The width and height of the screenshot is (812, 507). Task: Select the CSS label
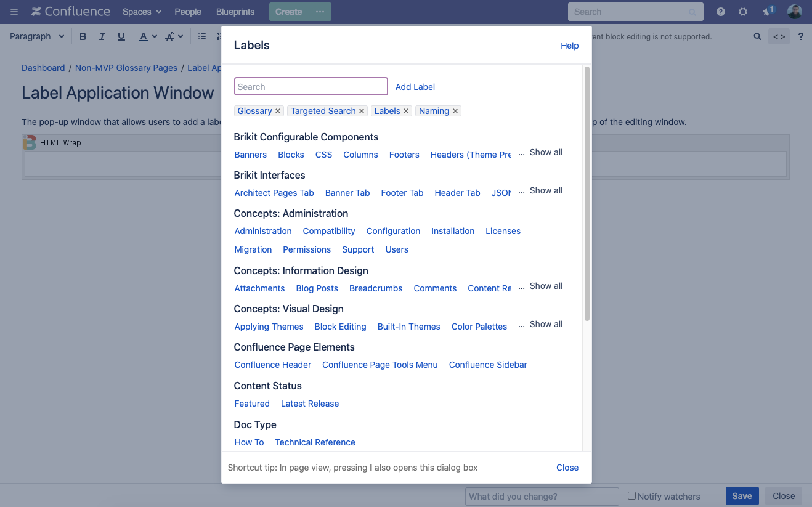click(323, 155)
